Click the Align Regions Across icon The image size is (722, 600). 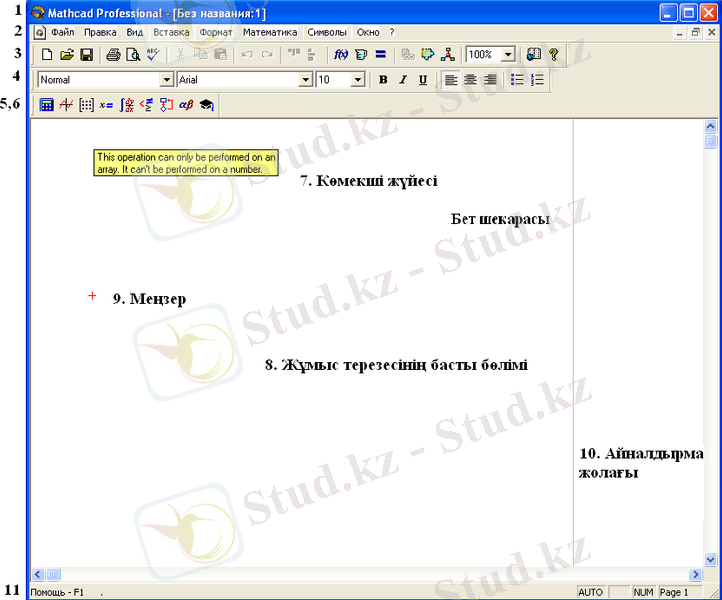point(294,55)
